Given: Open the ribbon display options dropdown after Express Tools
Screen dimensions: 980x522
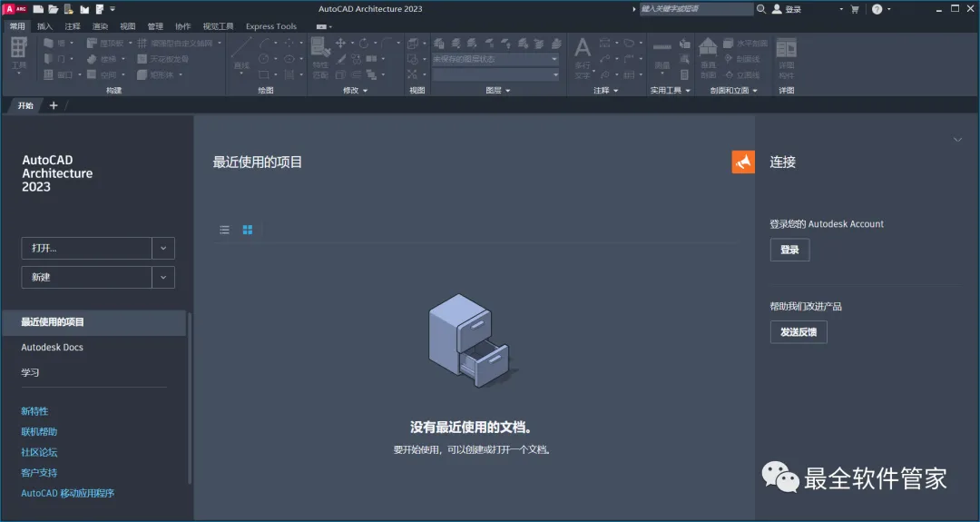Looking at the screenshot, I should tap(324, 26).
